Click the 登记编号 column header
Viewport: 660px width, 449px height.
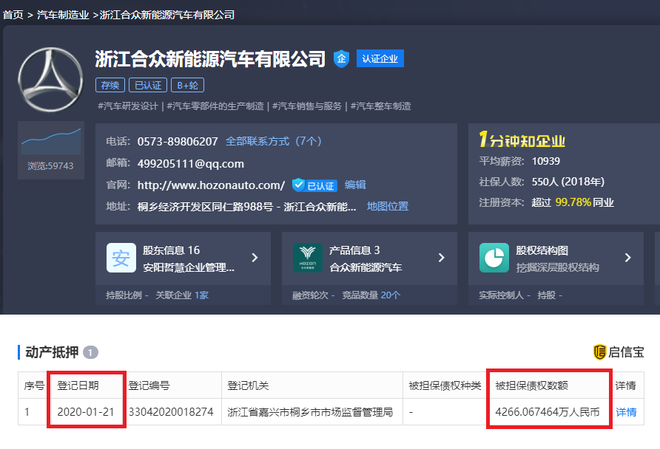click(x=149, y=385)
